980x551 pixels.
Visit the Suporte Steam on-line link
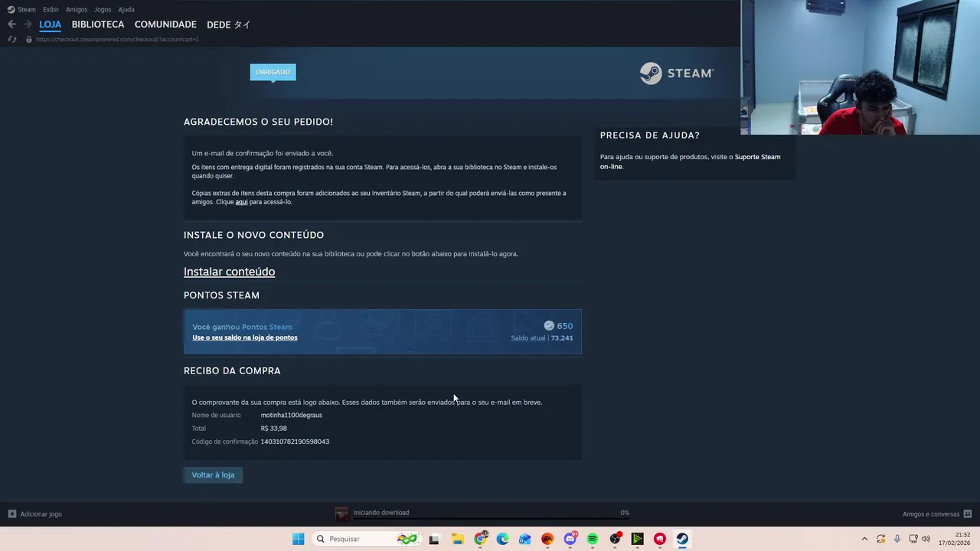[x=691, y=161]
